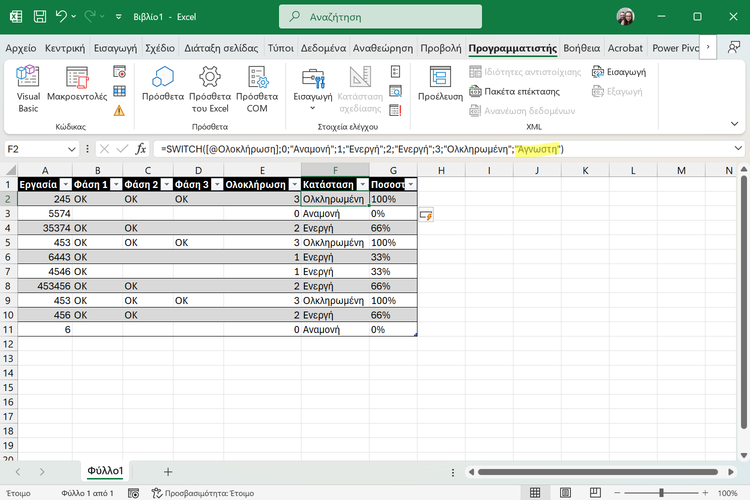Image resolution: width=750 pixels, height=500 pixels.
Task: Click Πακέτα επέκτασης in XML group
Action: (516, 91)
